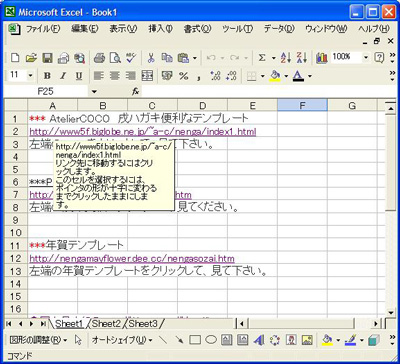
Task: Switch to the Sheet2 tab
Action: click(x=106, y=323)
